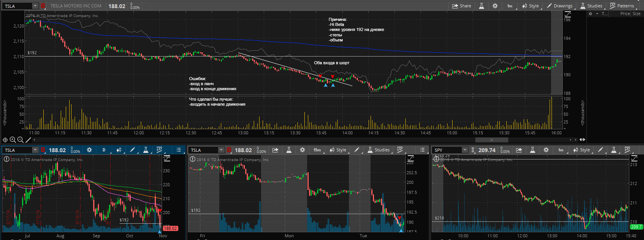This screenshot has height=240, width=644.
Task: Open patterns icon in daily TSLA chart
Action: 159,150
